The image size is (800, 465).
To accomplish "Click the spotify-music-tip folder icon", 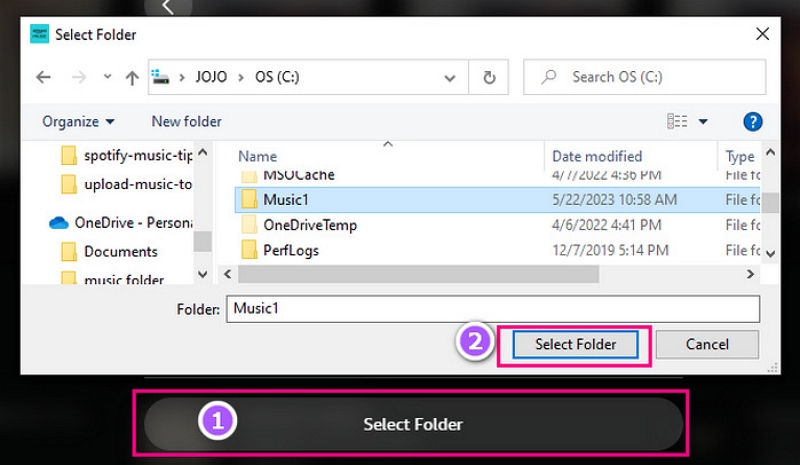I will point(68,155).
